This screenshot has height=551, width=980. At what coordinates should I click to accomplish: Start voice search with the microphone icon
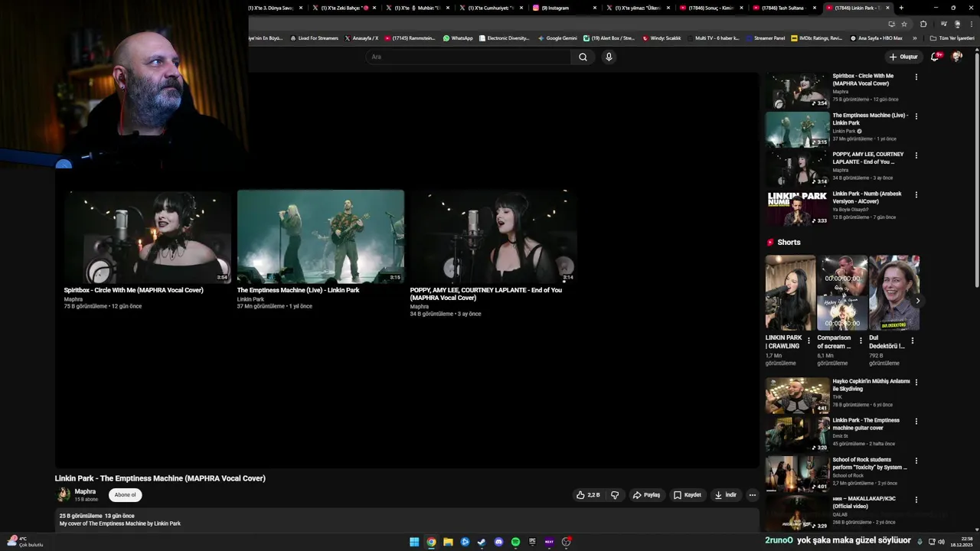[609, 57]
